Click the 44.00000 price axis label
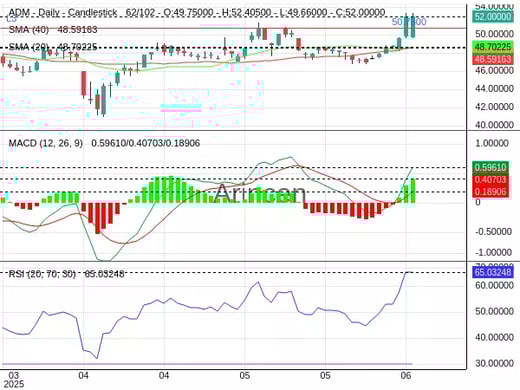 (494, 89)
